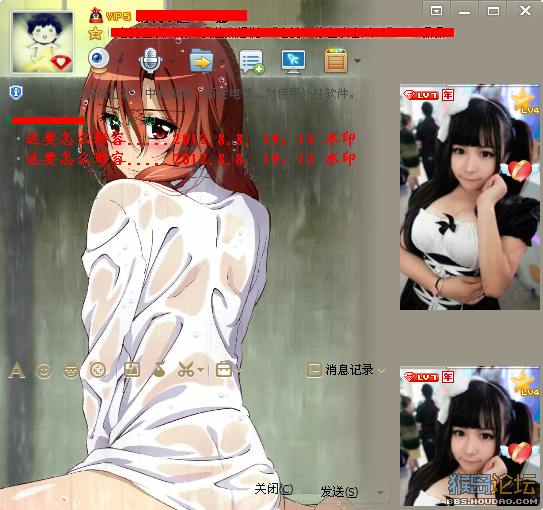The image size is (543, 510).
Task: Minimize the chat window
Action: click(x=464, y=11)
